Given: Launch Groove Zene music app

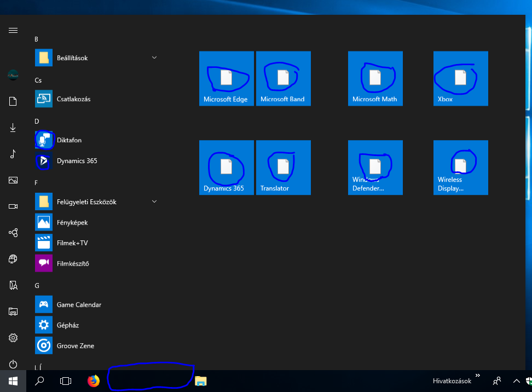Looking at the screenshot, I should (96, 345).
